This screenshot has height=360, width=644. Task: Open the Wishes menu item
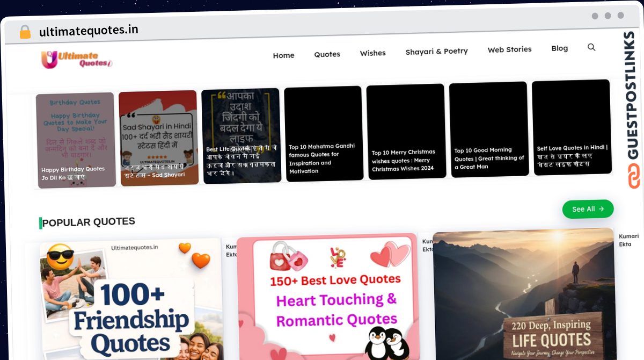(373, 53)
